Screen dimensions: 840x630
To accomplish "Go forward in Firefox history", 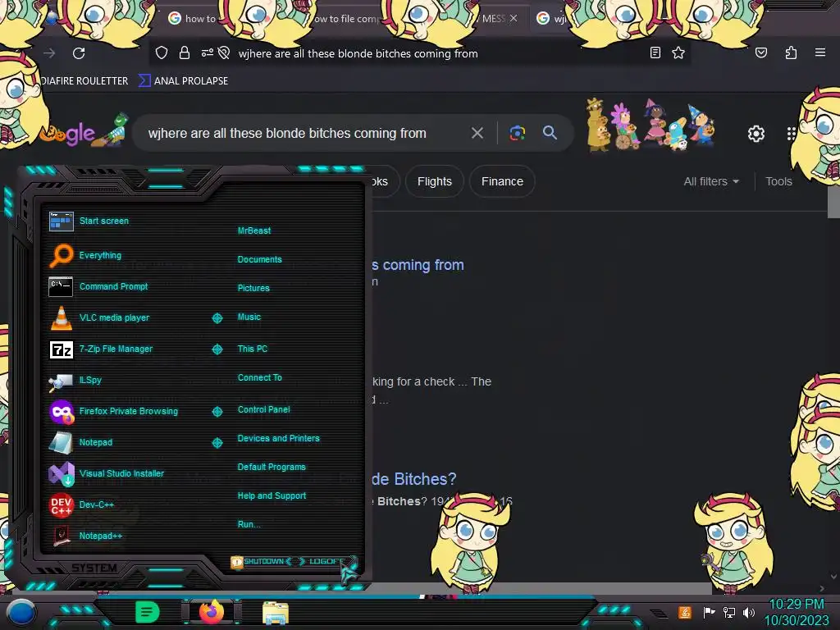I will point(49,53).
